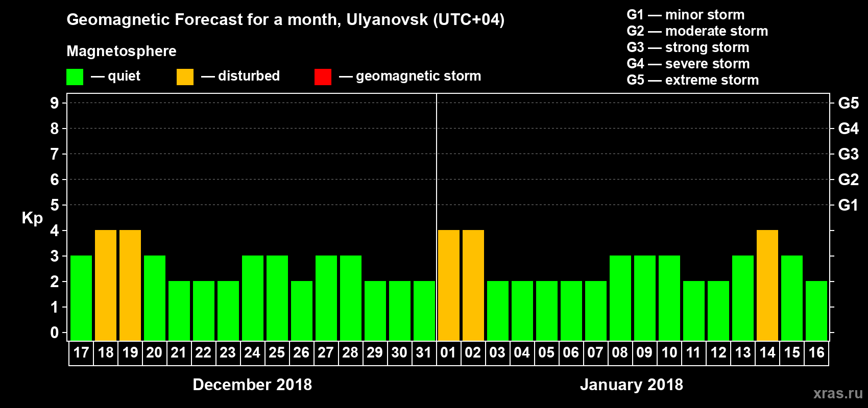Click the green bar for December 20
868x408 pixels.
point(155,298)
